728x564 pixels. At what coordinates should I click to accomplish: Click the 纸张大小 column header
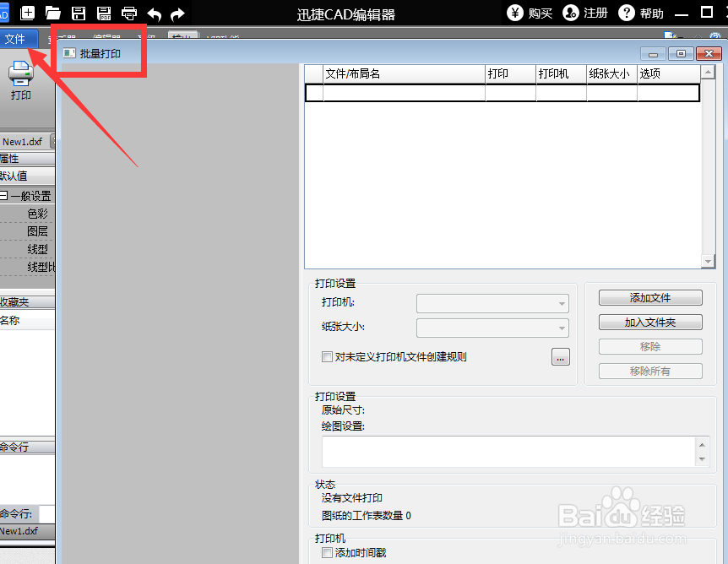point(611,73)
